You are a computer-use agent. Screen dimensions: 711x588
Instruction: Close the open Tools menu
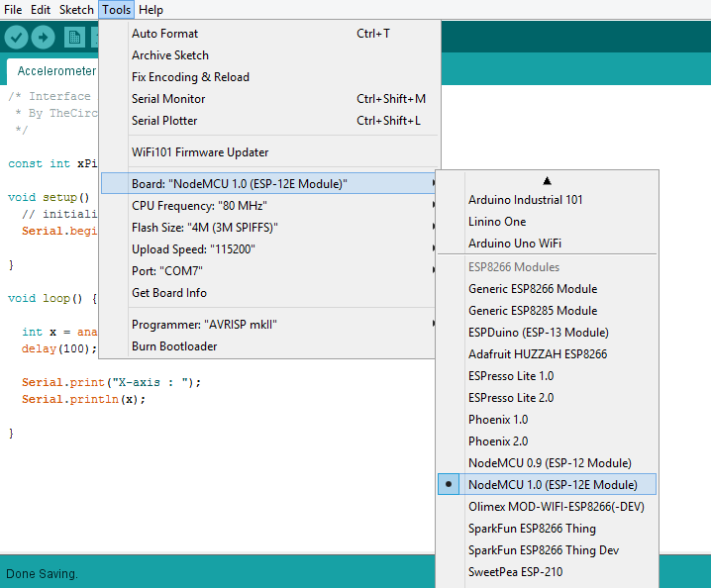(116, 10)
